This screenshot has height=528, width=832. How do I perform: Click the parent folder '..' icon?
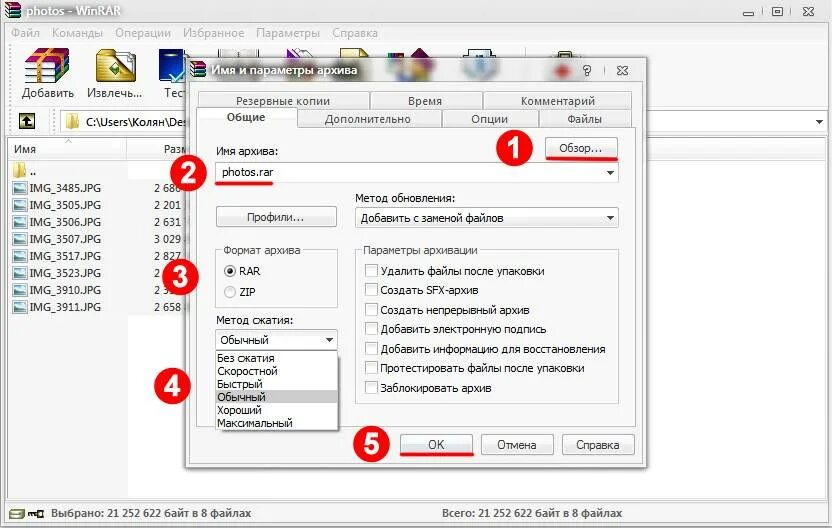coord(20,170)
